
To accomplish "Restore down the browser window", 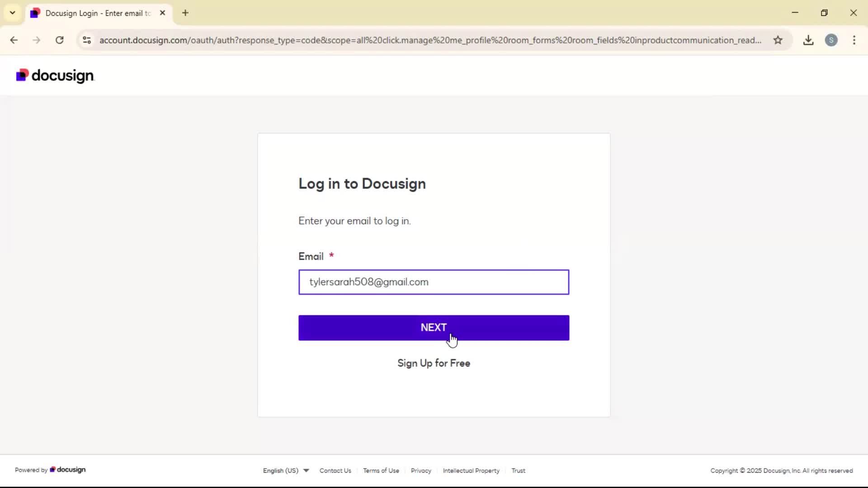I will (x=824, y=13).
